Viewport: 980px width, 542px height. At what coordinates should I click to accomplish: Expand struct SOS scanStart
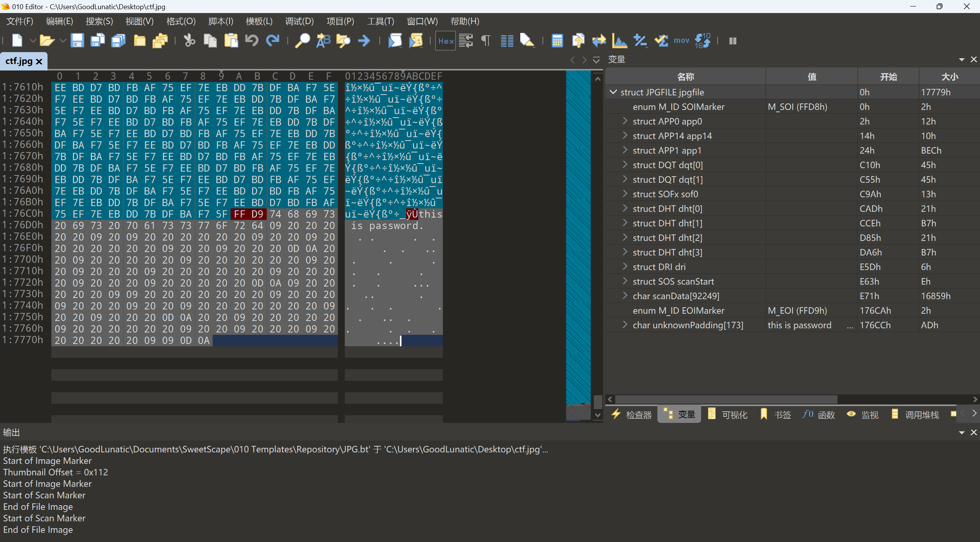pyautogui.click(x=625, y=281)
